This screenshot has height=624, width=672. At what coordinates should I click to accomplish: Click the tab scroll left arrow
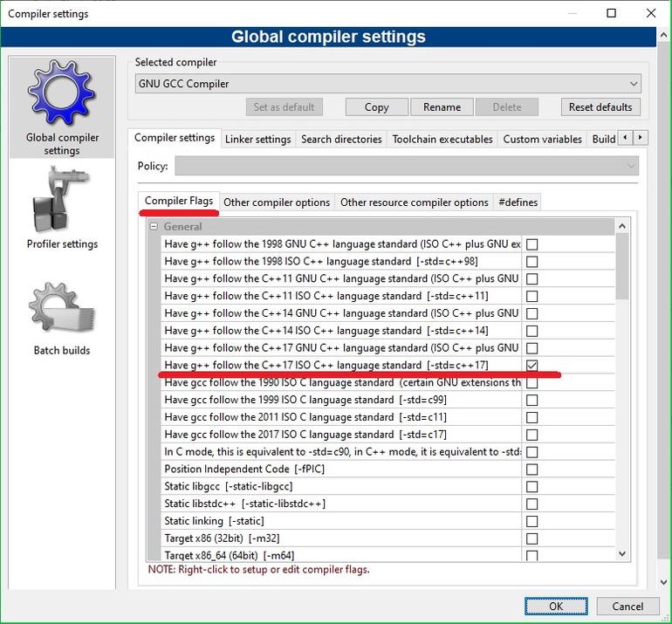625,138
